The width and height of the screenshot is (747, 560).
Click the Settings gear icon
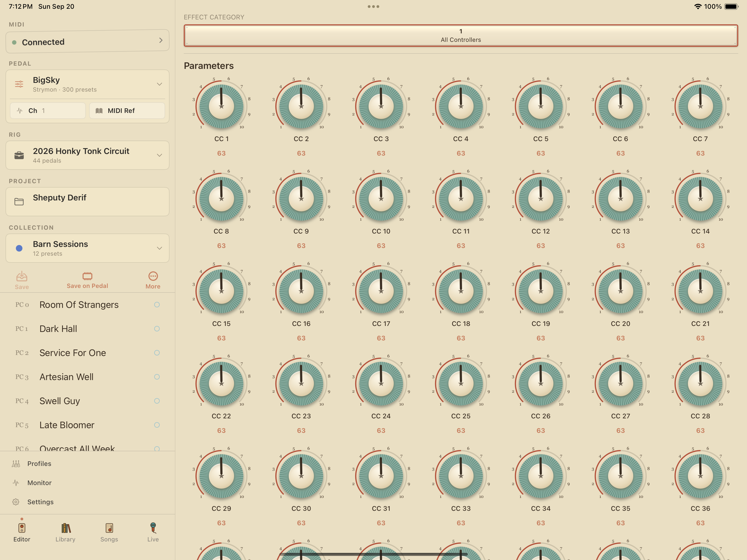coord(16,502)
